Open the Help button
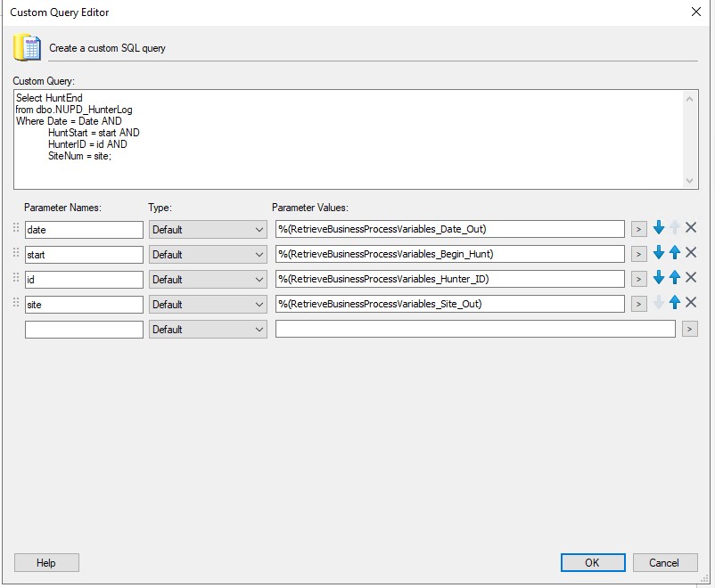715x588 pixels. click(x=46, y=562)
